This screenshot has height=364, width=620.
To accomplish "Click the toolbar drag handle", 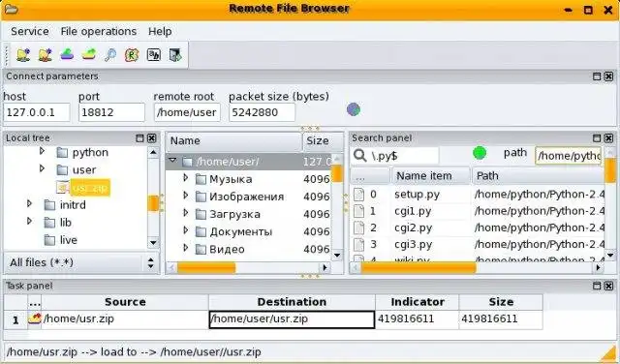I will click(x=7, y=55).
